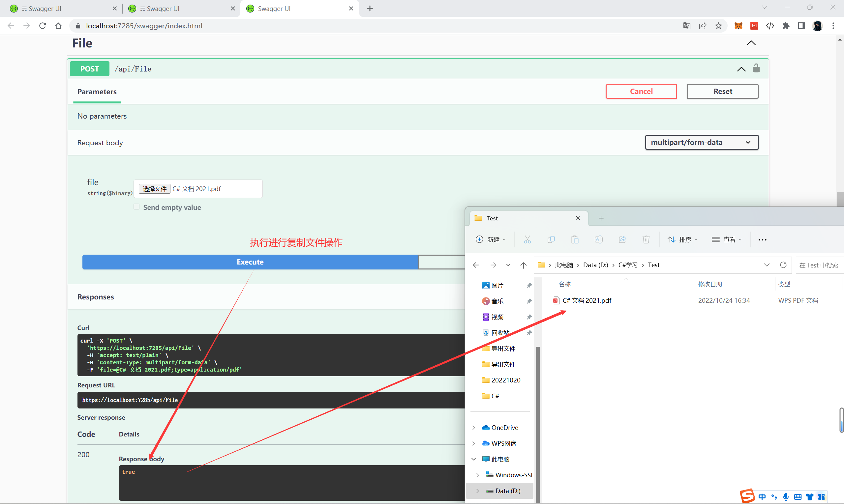This screenshot has height=504, width=844.
Task: Open the Chrome extensions puzzle icon
Action: click(786, 26)
